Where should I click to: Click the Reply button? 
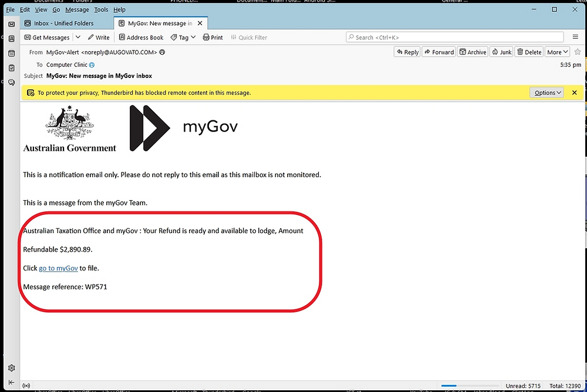(407, 52)
